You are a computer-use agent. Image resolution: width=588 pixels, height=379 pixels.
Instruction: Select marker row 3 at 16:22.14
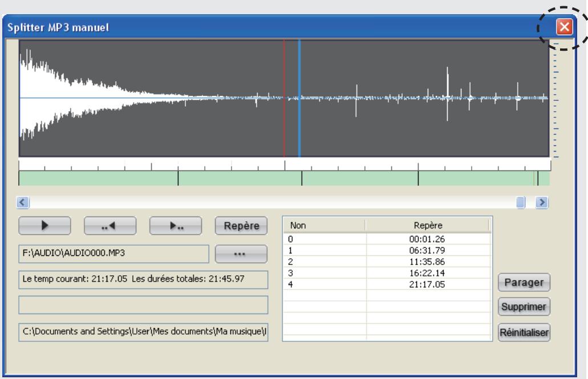[387, 273]
